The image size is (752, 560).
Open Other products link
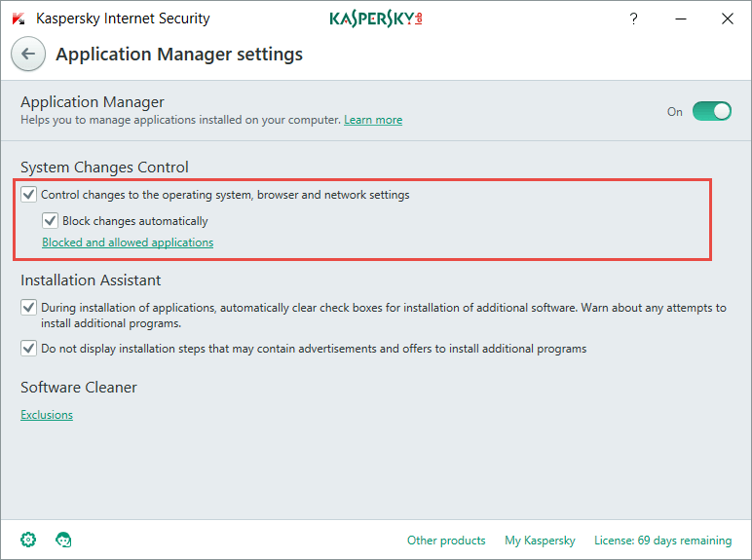(446, 541)
